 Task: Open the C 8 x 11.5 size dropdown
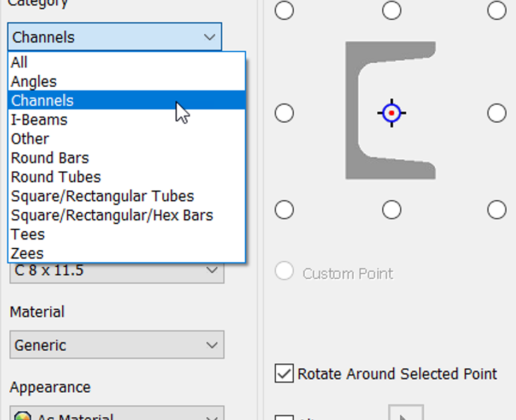(211, 271)
